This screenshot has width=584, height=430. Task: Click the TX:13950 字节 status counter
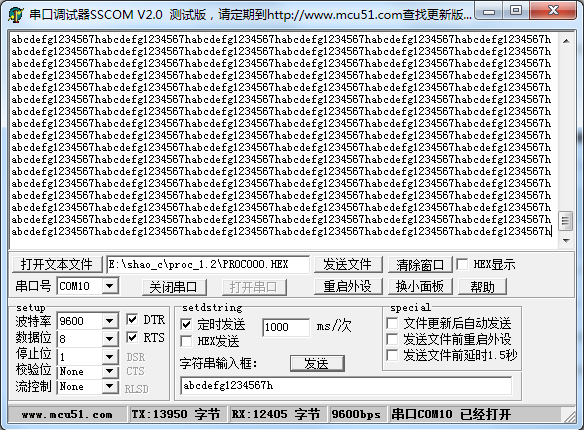pos(175,414)
